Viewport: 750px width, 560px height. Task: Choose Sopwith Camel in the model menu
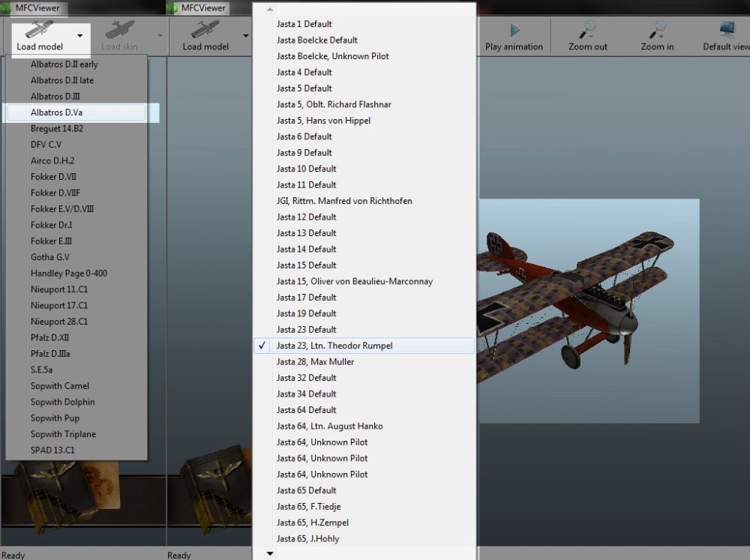59,386
